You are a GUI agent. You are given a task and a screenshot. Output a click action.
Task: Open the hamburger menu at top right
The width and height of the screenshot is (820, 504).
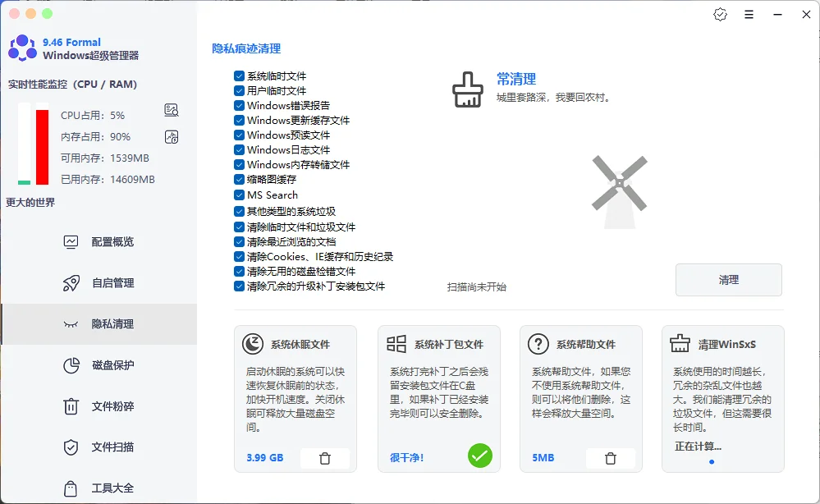coord(749,14)
